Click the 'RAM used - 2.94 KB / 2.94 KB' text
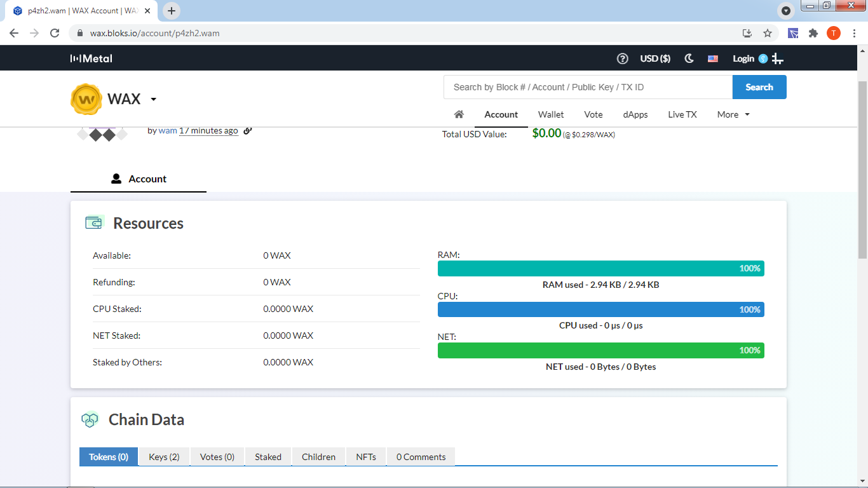This screenshot has height=488, width=868. [601, 285]
